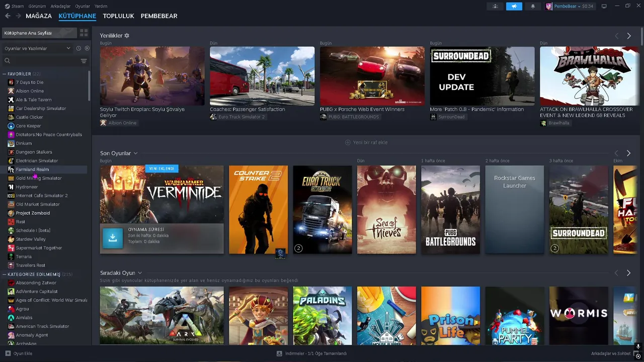Click the Steam logo menu

[x=14, y=6]
